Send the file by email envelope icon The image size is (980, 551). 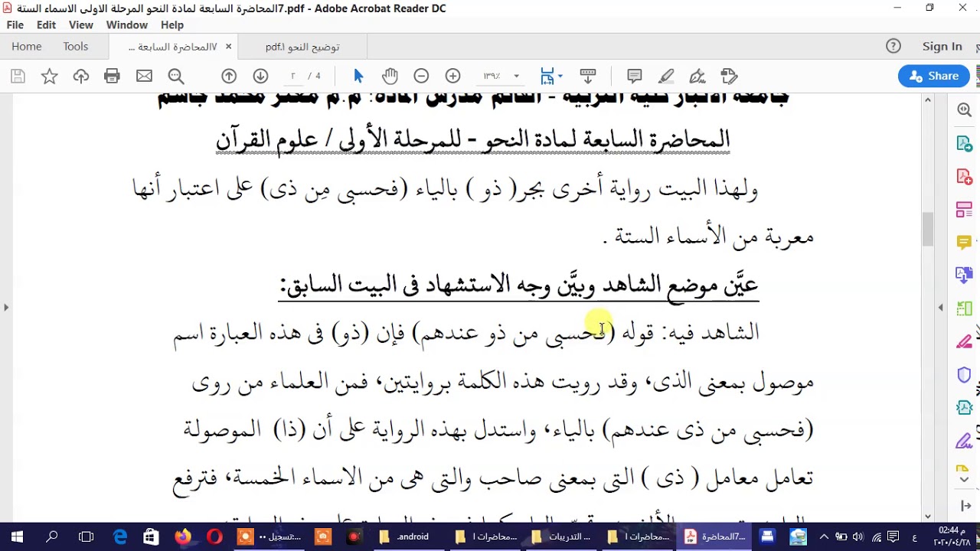point(144,76)
